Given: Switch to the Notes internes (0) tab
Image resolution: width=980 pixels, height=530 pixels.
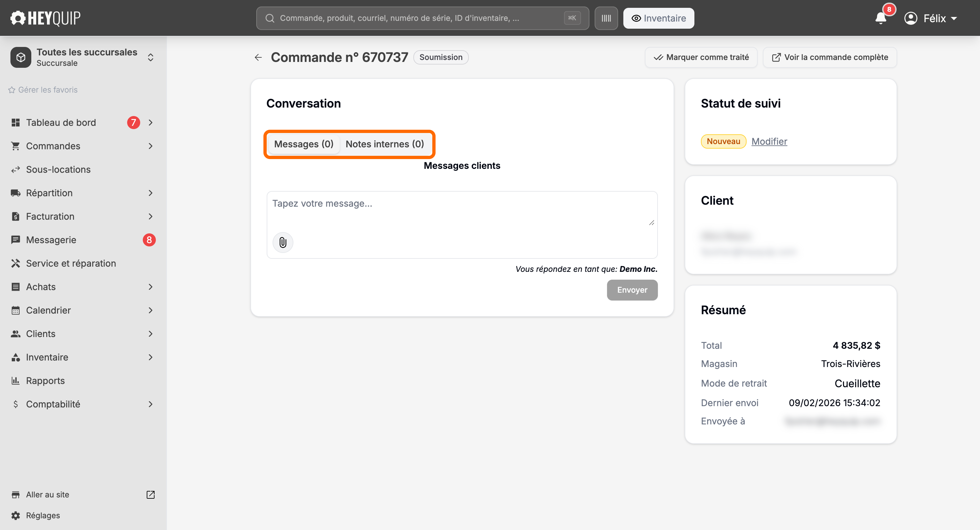Looking at the screenshot, I should 385,144.
